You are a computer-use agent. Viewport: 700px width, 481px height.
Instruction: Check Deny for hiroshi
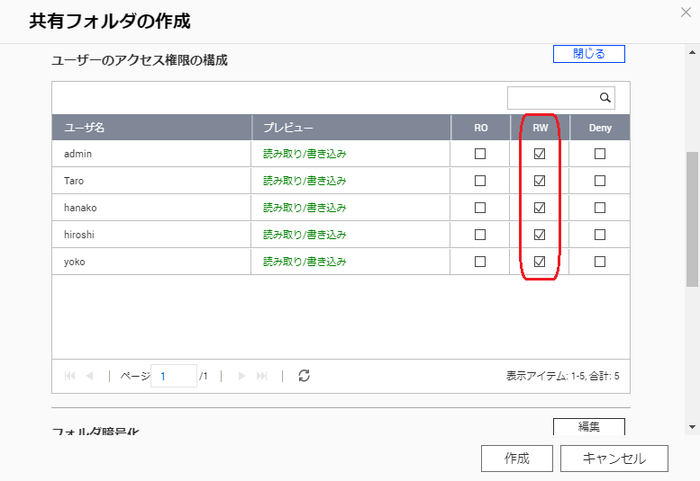coord(600,234)
